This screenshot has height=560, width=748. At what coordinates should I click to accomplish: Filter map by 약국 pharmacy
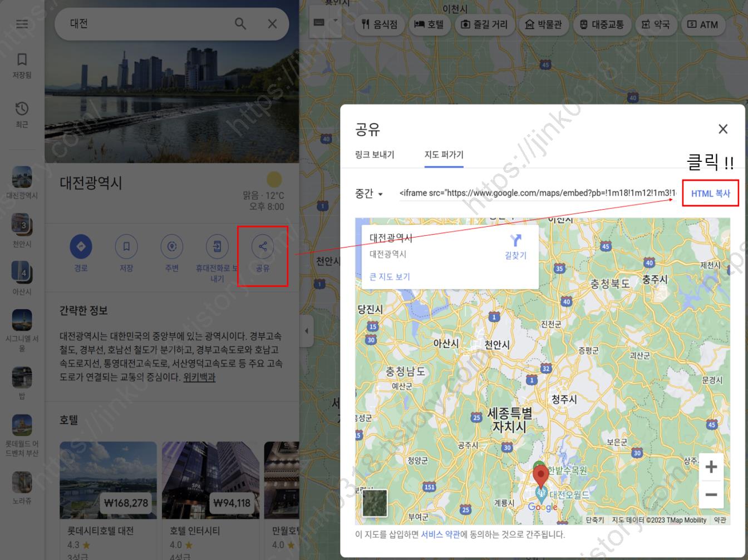click(x=656, y=24)
